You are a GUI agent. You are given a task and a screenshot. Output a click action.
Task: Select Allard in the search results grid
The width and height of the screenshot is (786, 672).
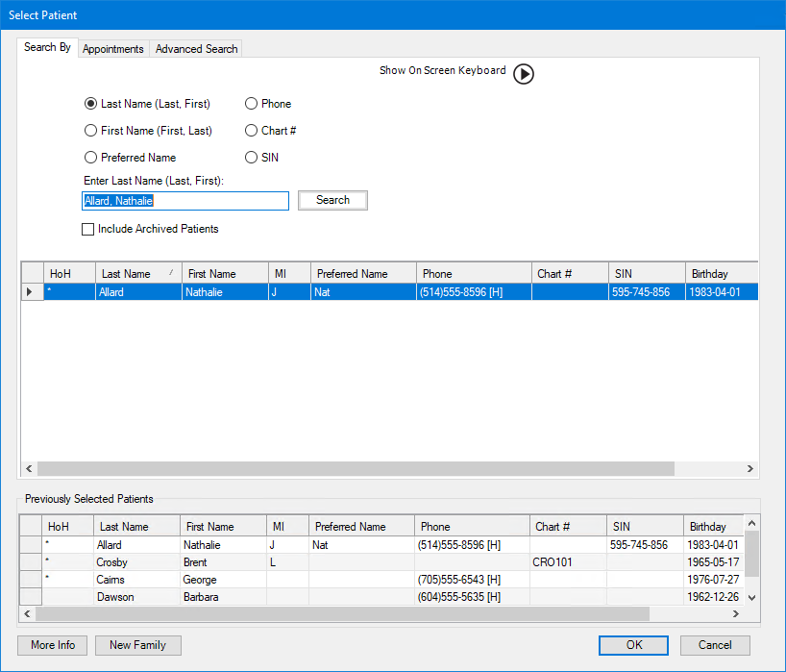(x=138, y=292)
